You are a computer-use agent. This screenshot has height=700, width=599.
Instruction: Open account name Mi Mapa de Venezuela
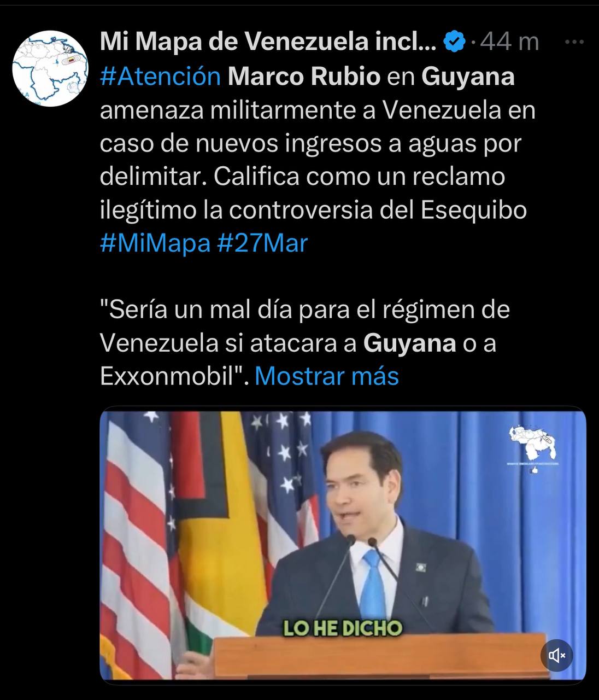[268, 42]
